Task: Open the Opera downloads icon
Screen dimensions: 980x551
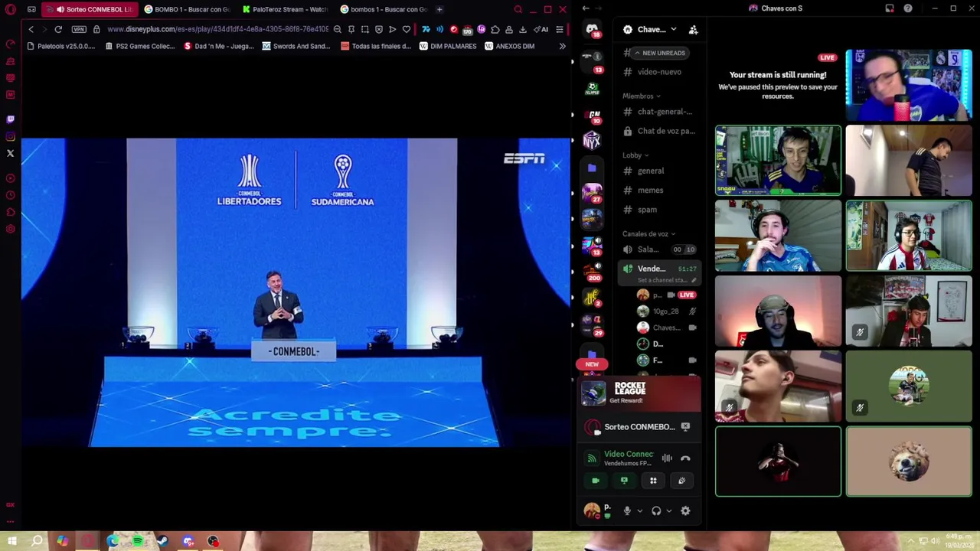Action: pyautogui.click(x=522, y=29)
